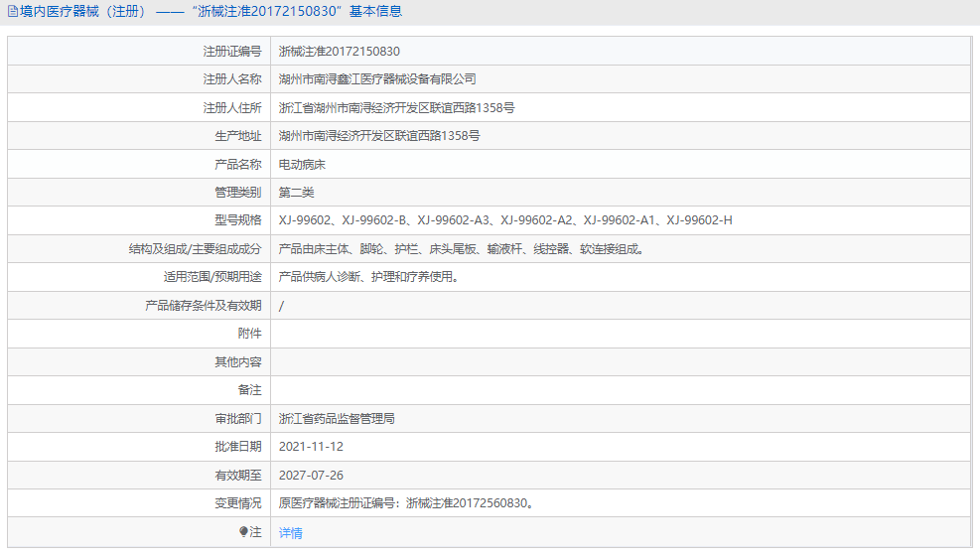This screenshot has width=980, height=556.
Task: Select the 生产地址 value 湖州市南浔经济开发区联谊西路1358号
Action: click(x=379, y=136)
